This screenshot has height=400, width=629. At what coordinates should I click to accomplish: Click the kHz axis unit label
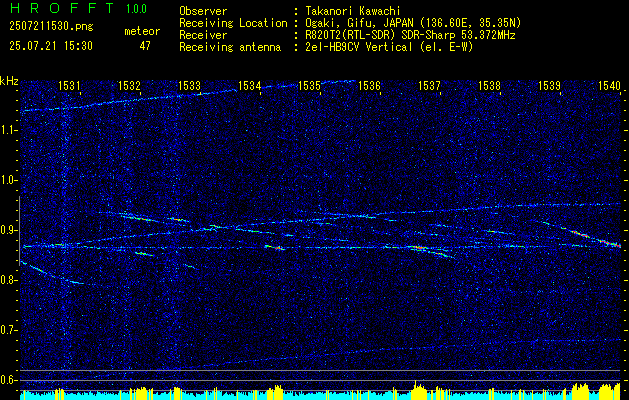click(9, 81)
